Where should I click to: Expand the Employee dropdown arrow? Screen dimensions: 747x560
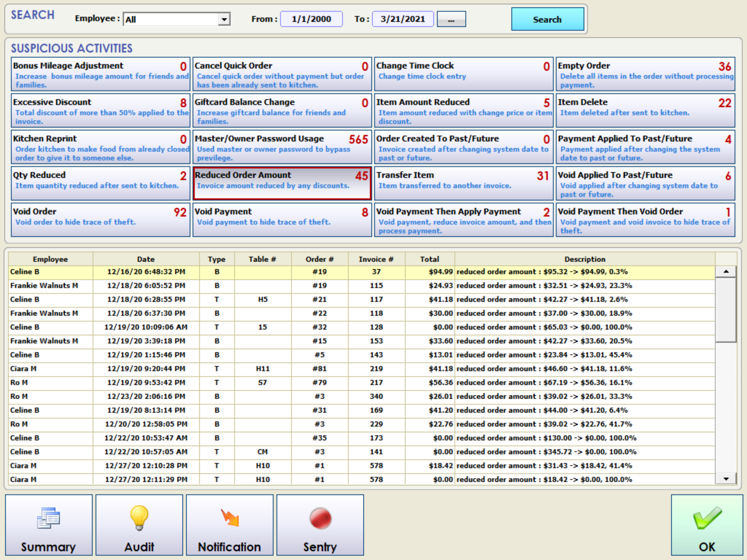224,19
